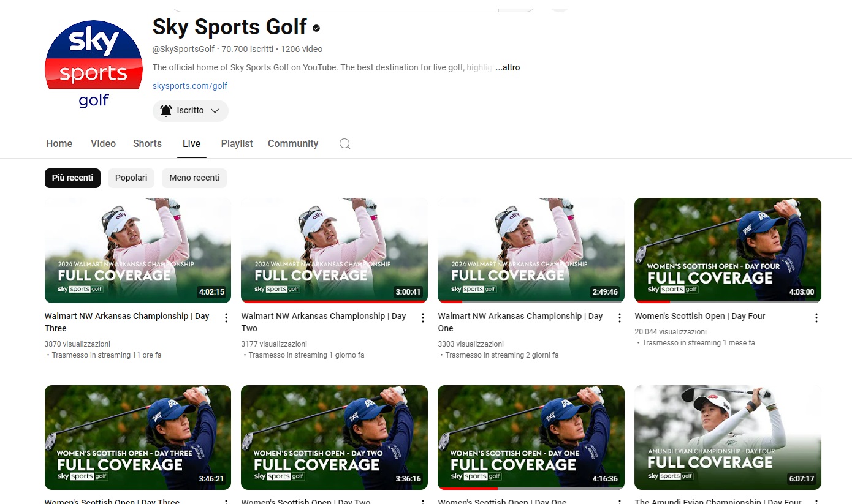852x504 pixels.
Task: Select the Popolari filter chip
Action: (x=131, y=178)
